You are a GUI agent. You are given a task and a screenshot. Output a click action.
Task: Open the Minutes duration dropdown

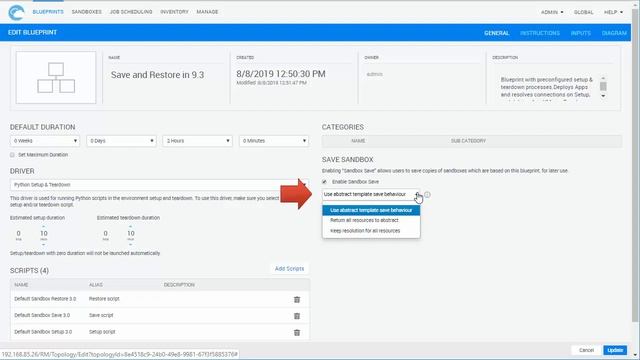[x=274, y=141]
